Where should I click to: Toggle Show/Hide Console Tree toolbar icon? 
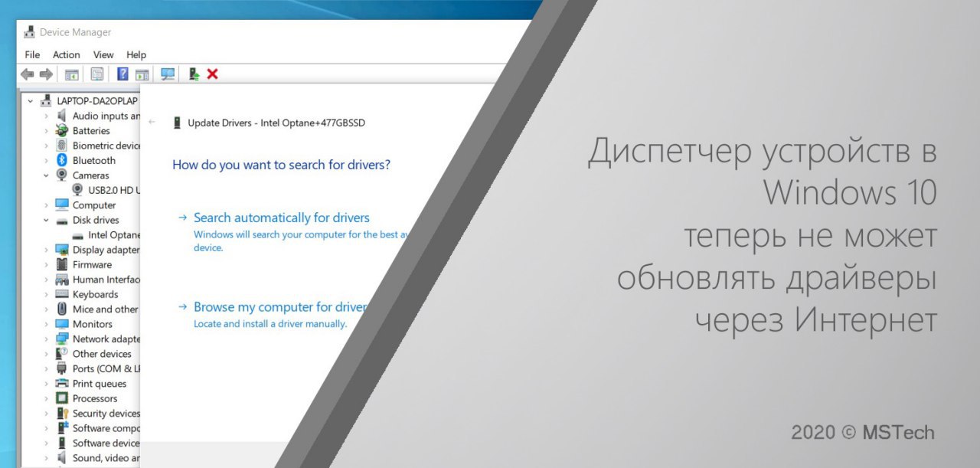click(71, 74)
